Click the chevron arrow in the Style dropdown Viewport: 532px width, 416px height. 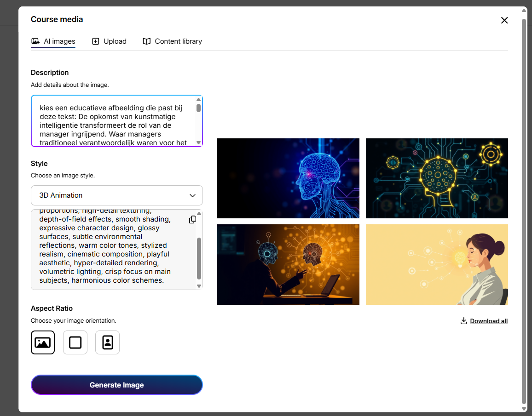[x=193, y=195]
